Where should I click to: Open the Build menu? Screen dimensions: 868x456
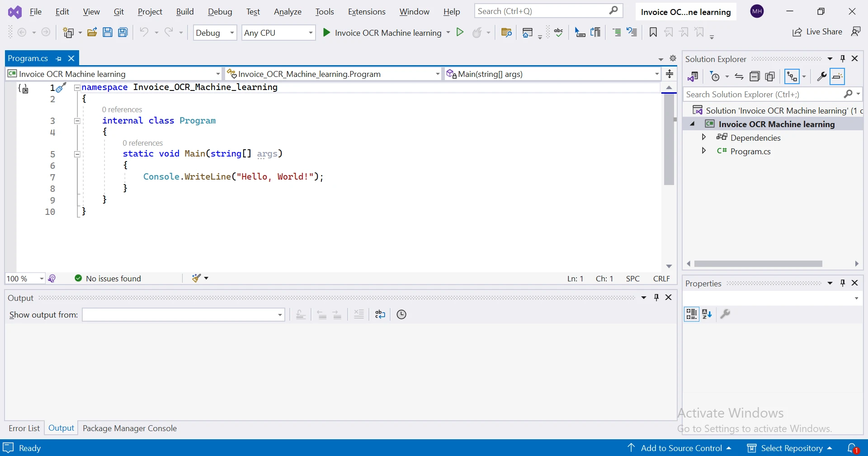184,12
